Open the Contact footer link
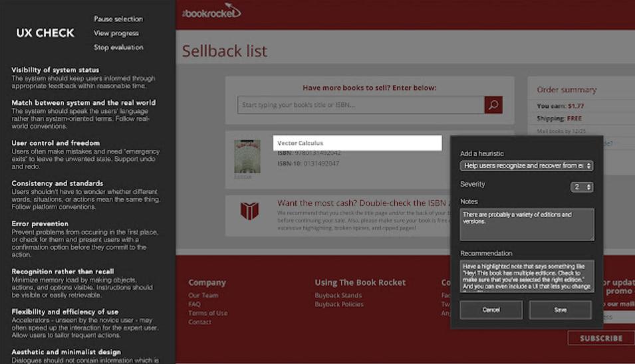Image resolution: width=635 pixels, height=364 pixels. 199,322
